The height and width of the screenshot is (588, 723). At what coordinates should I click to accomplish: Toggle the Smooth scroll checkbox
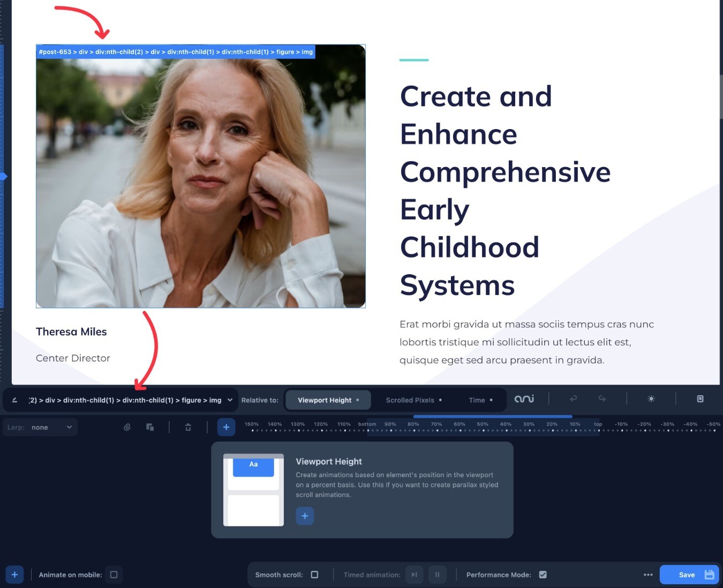pos(314,575)
